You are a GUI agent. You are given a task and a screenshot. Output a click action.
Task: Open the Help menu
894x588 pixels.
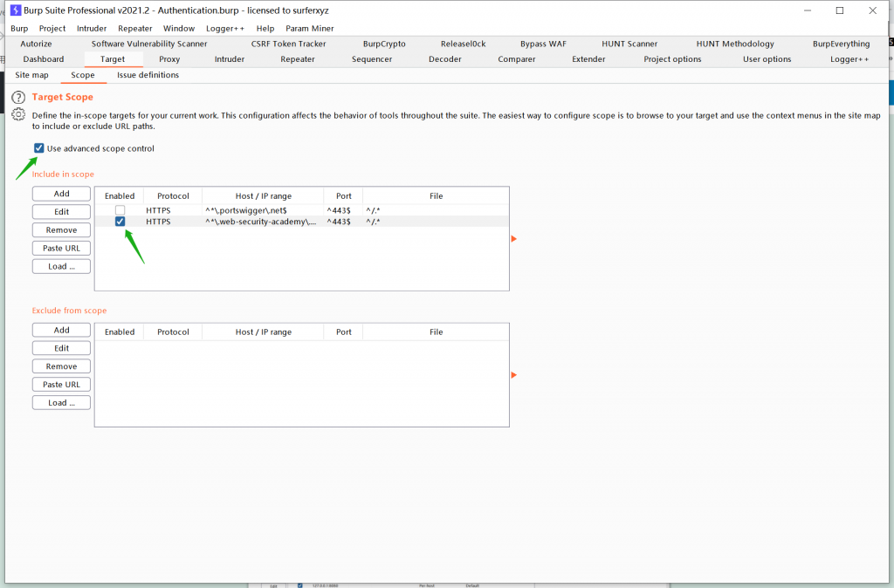265,29
